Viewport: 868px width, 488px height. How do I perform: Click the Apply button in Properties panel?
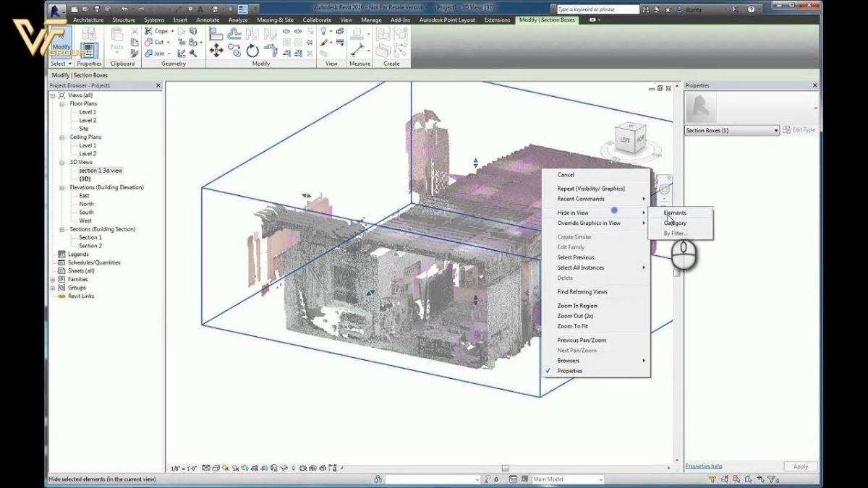(x=800, y=466)
